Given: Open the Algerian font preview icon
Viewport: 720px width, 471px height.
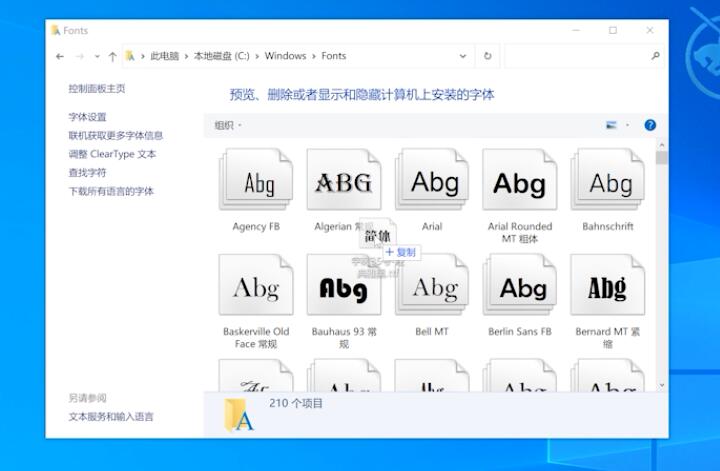Looking at the screenshot, I should (344, 179).
